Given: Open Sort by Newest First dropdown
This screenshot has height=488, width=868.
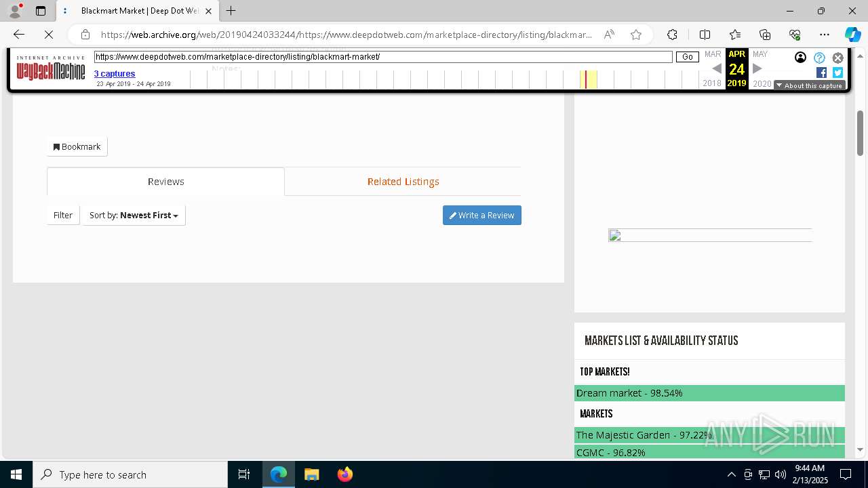Looking at the screenshot, I should point(134,215).
